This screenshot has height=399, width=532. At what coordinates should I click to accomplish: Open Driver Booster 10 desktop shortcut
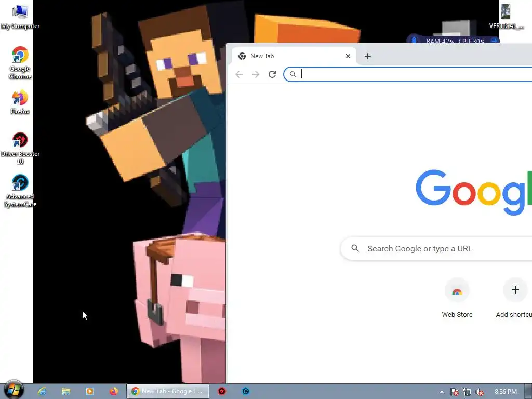point(20,148)
